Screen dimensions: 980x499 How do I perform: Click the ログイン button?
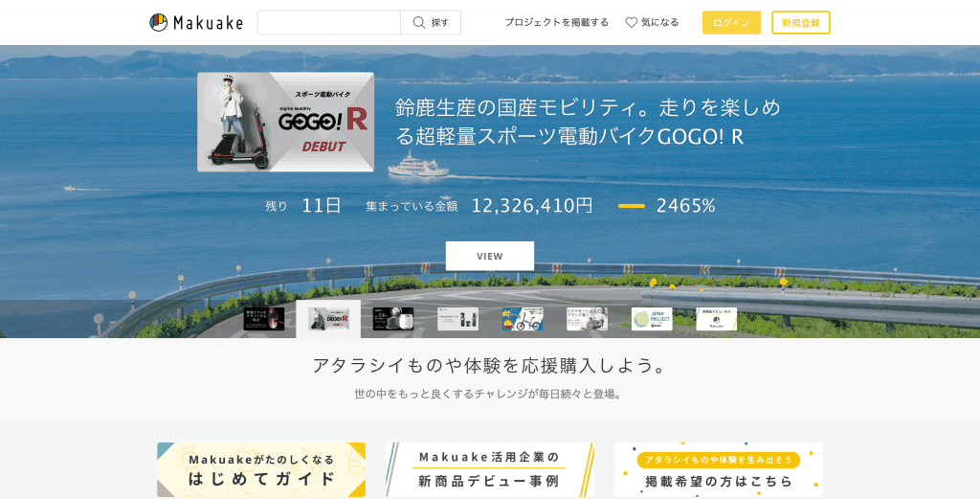pos(731,23)
